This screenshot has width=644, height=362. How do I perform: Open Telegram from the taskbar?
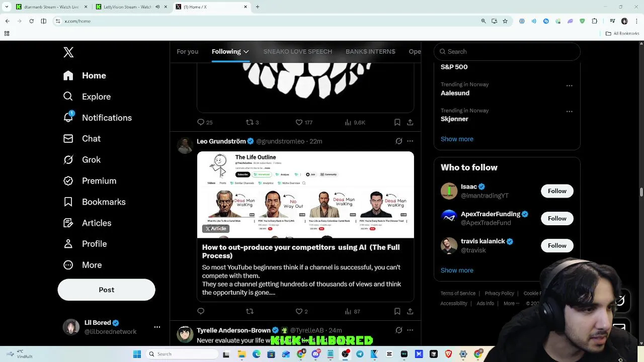coord(360,354)
